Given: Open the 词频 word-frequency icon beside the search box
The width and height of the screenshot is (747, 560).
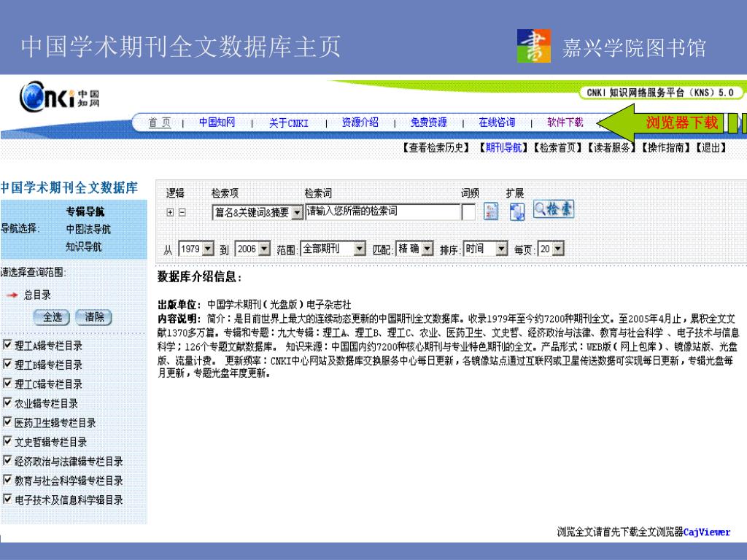Looking at the screenshot, I should [x=491, y=211].
